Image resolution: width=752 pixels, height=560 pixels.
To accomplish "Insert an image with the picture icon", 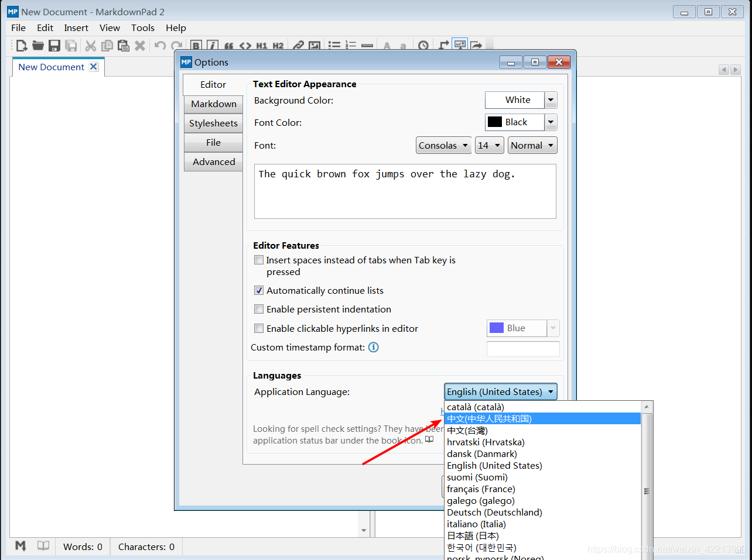I will (x=315, y=46).
